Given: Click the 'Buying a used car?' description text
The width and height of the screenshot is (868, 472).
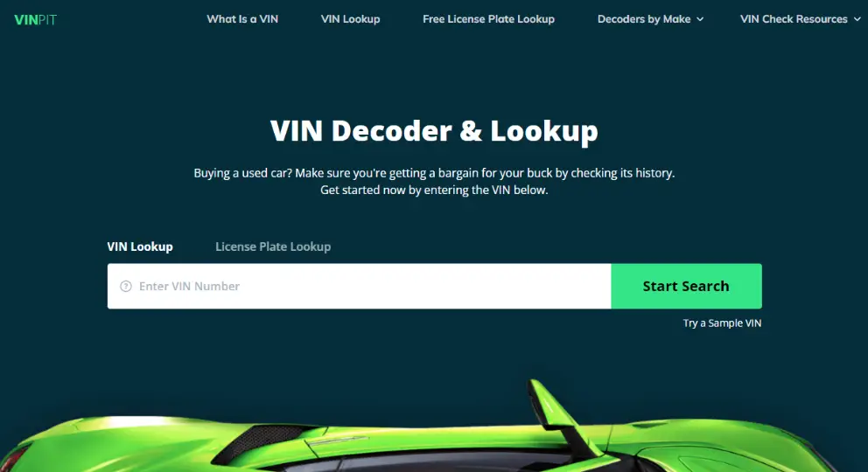Looking at the screenshot, I should point(434,173).
